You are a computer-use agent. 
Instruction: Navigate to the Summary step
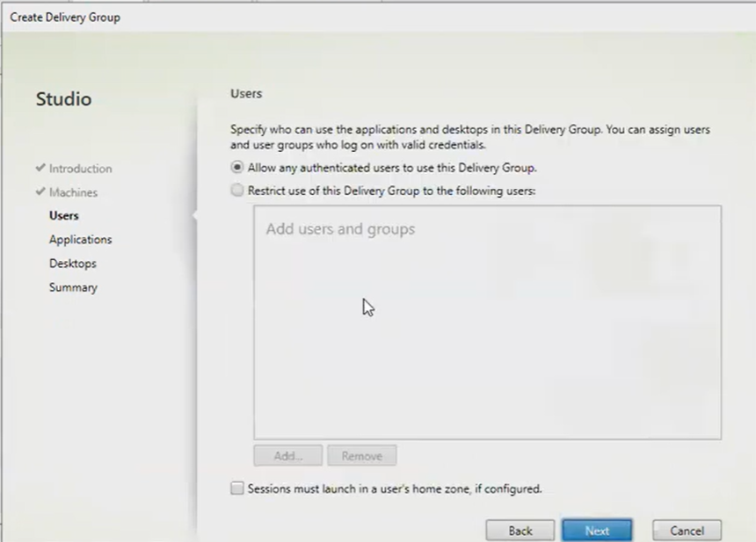pos(73,287)
